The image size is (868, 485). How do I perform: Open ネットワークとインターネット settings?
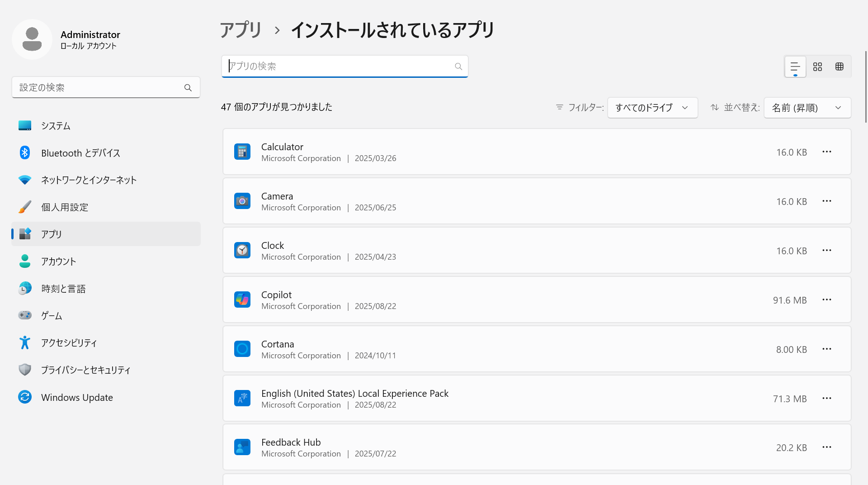pyautogui.click(x=106, y=180)
